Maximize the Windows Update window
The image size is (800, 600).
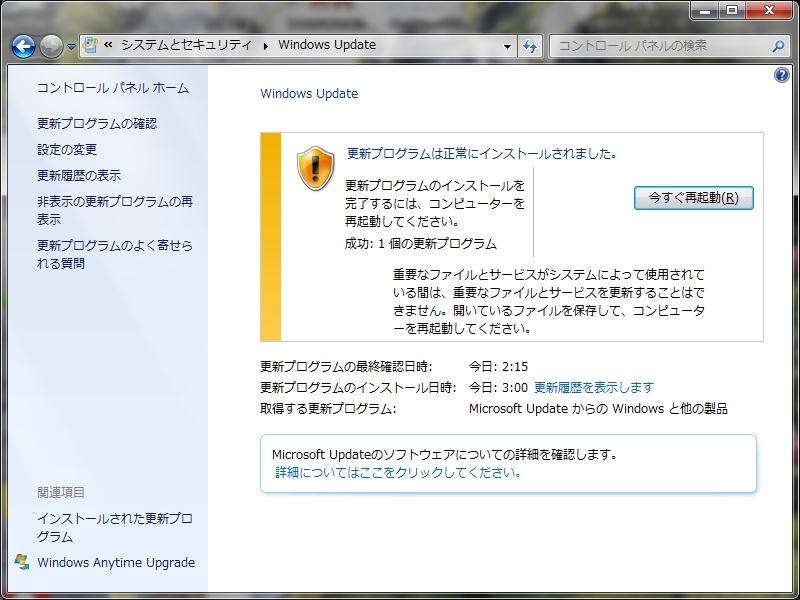pyautogui.click(x=732, y=10)
